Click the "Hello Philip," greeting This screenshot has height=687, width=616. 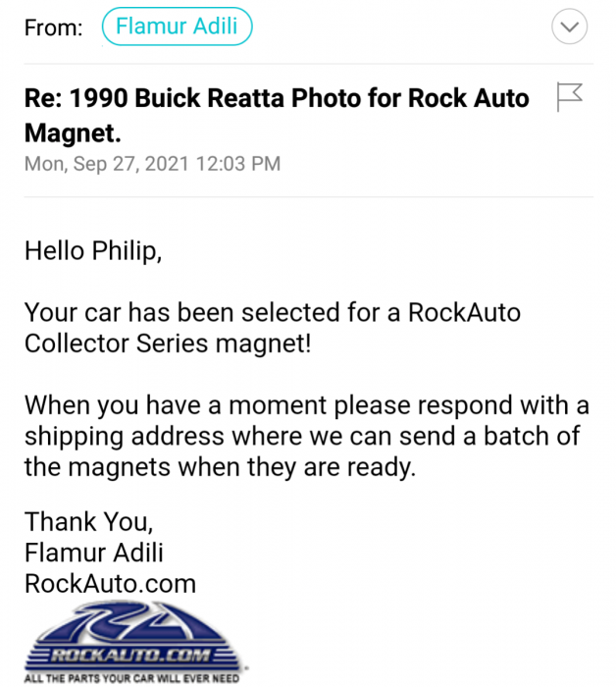93,251
